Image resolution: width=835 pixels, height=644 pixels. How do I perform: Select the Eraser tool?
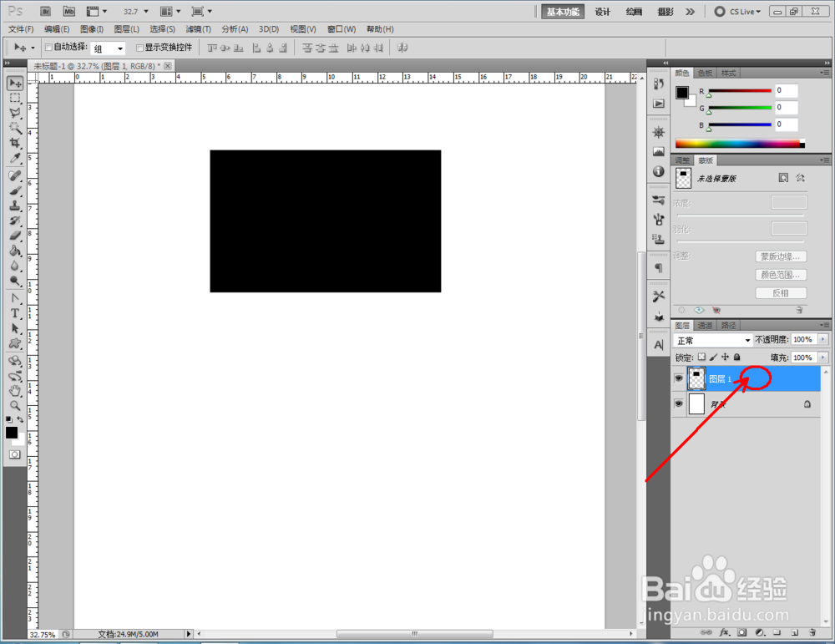coord(15,235)
